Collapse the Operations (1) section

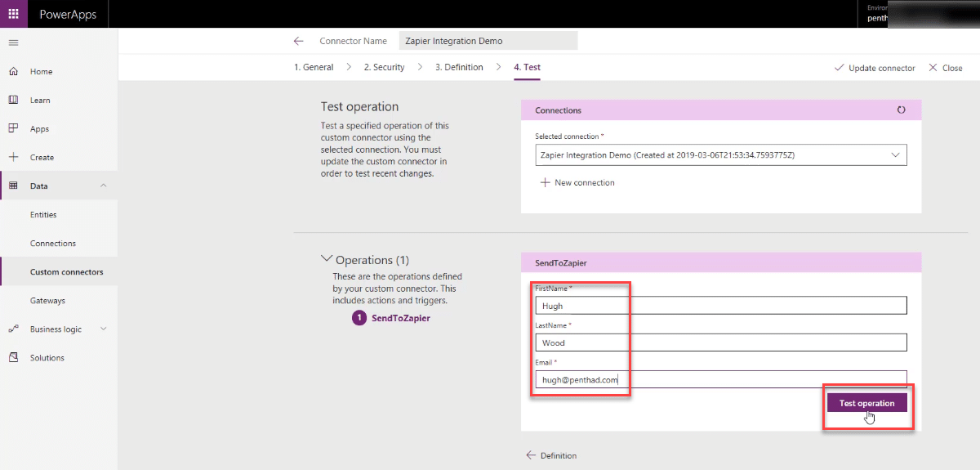[327, 259]
